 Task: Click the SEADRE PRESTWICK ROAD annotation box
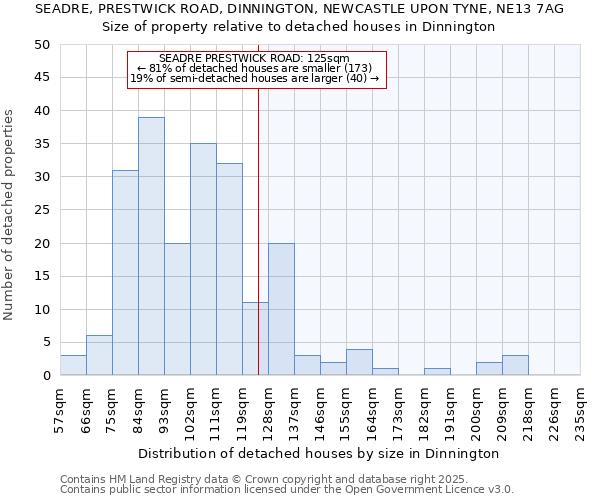(256, 69)
